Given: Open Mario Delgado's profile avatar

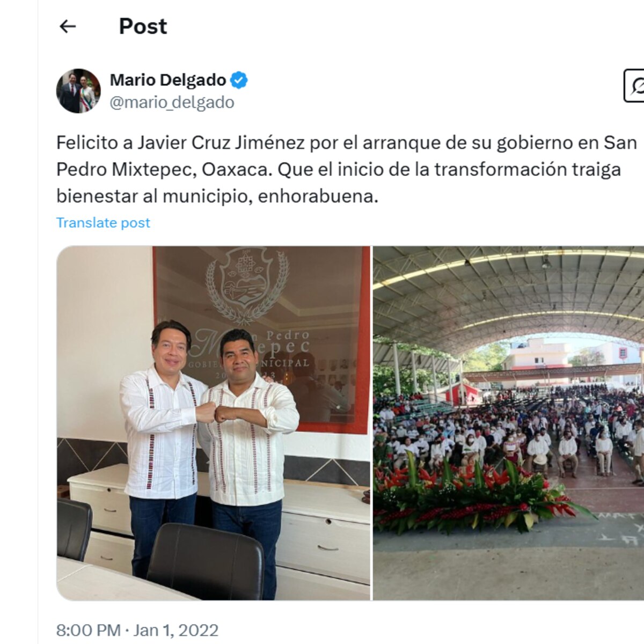Looking at the screenshot, I should pyautogui.click(x=78, y=91).
